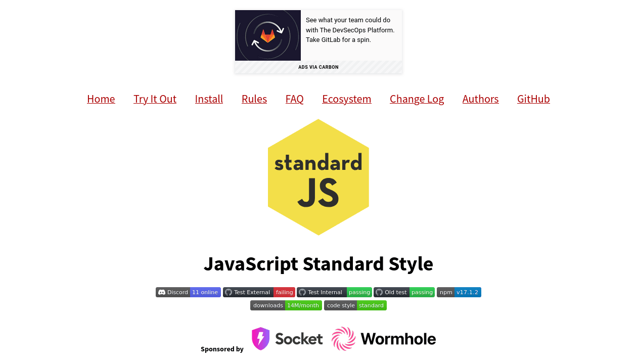637x364 pixels.
Task: Visit the Ecosystem page
Action: click(347, 99)
